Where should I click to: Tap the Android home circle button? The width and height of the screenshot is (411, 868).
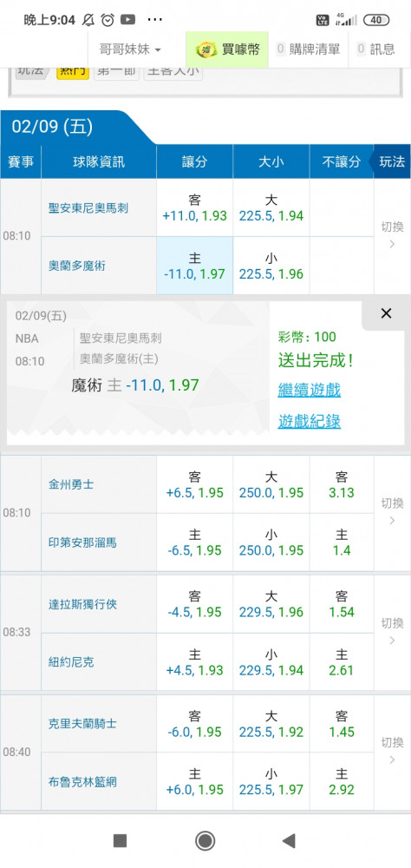205,841
